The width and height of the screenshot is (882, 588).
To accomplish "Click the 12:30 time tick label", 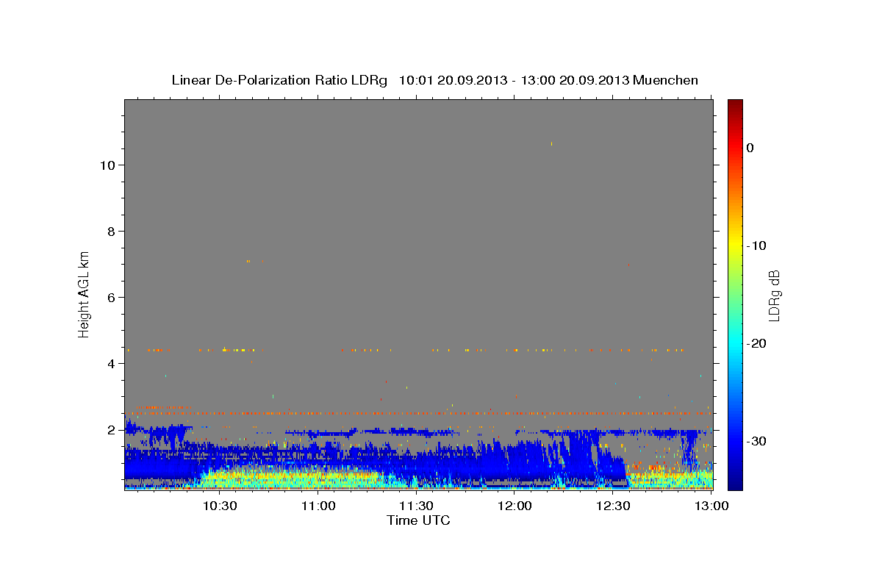I will 614,506.
